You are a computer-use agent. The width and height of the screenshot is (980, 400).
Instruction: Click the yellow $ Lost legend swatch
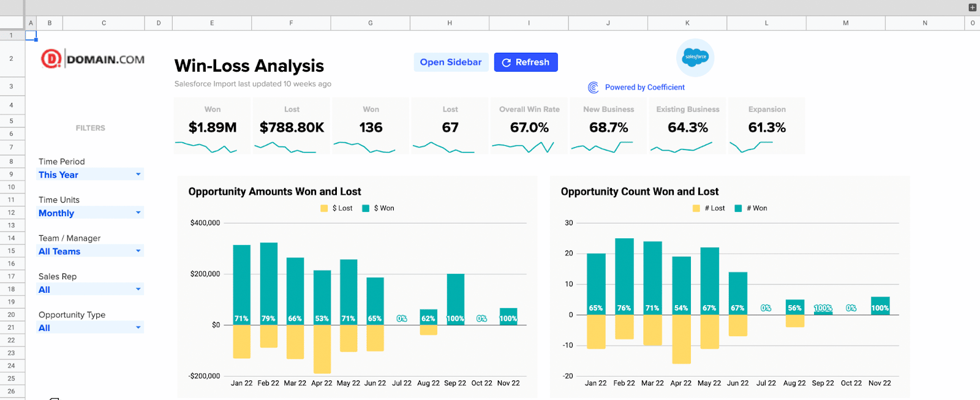click(324, 208)
